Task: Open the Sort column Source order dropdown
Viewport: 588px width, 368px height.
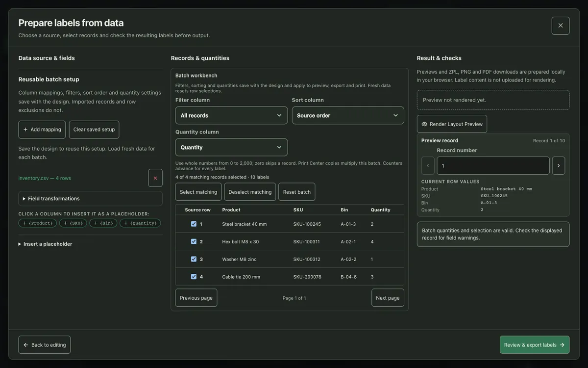Action: pos(348,115)
